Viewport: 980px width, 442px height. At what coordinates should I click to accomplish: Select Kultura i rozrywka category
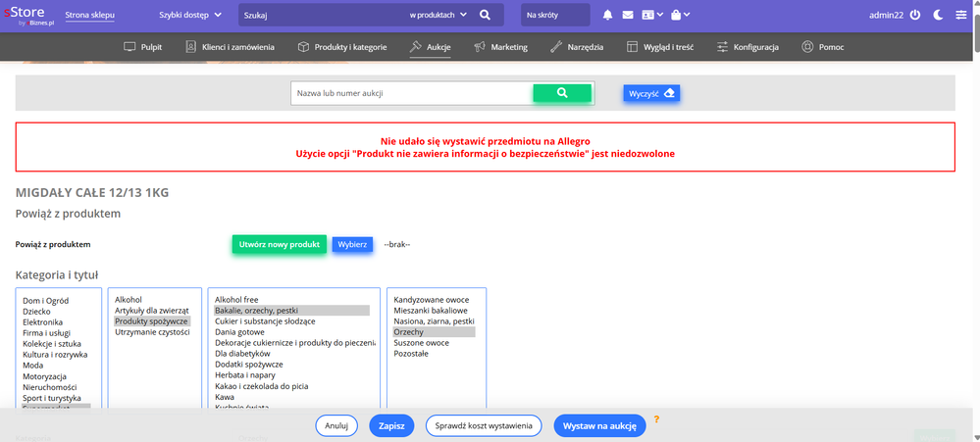(x=55, y=355)
